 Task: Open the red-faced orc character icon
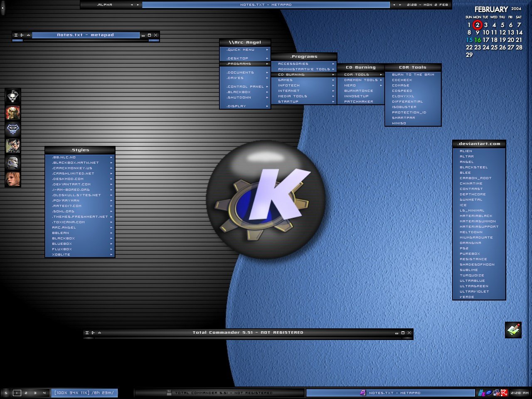(13, 113)
